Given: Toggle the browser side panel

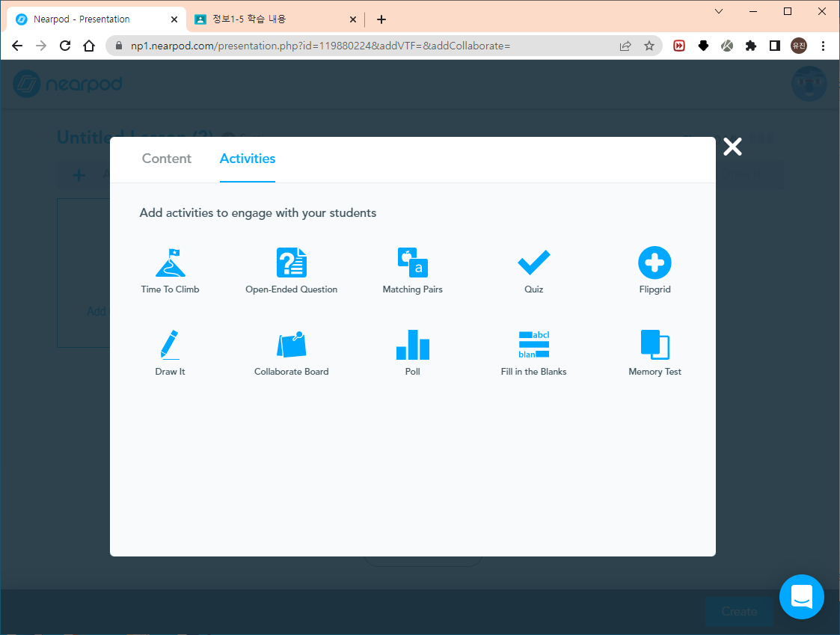Looking at the screenshot, I should coord(775,46).
